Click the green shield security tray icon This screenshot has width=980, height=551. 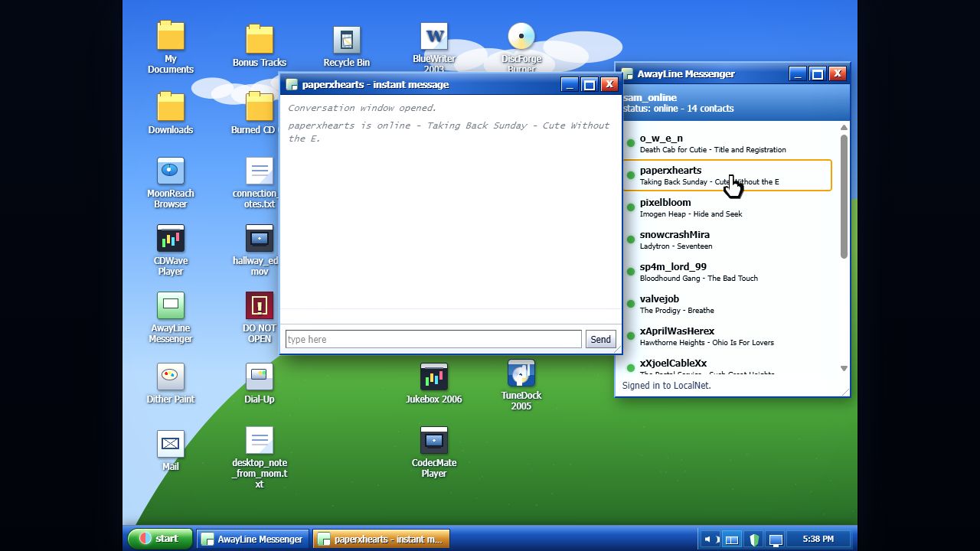(754, 540)
